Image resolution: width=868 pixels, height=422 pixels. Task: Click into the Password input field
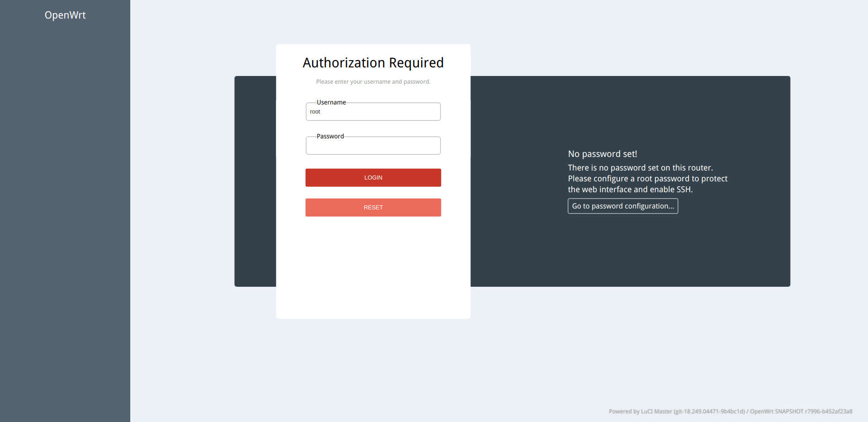[373, 146]
